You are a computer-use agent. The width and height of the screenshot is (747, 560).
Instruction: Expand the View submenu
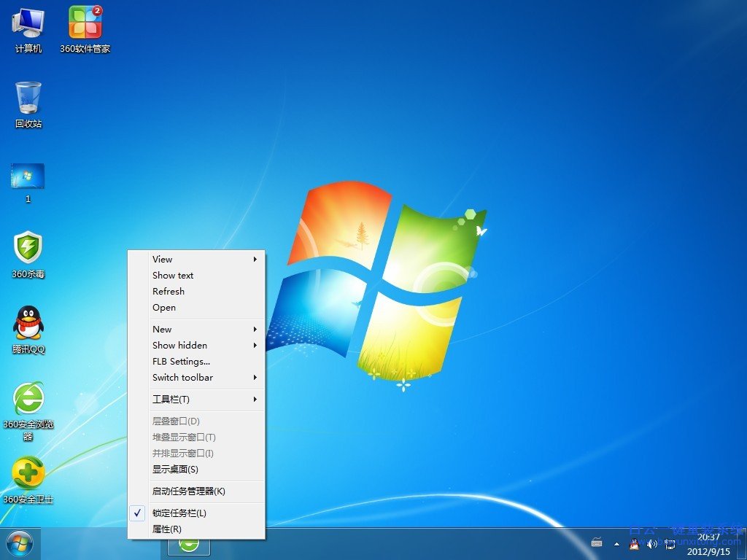(x=162, y=259)
